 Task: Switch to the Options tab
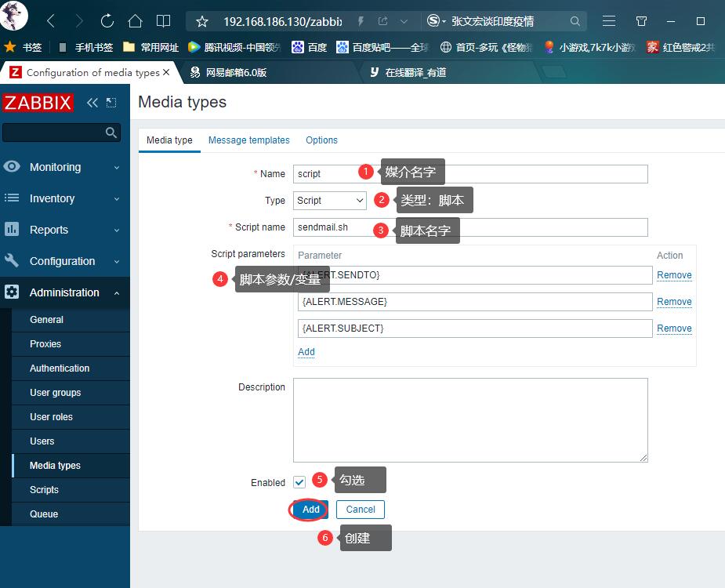321,140
